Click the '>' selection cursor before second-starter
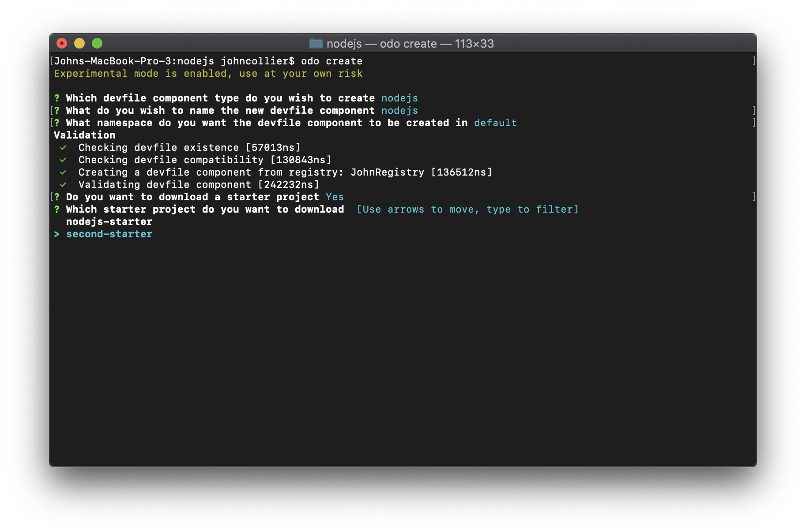The image size is (806, 532). click(x=57, y=234)
